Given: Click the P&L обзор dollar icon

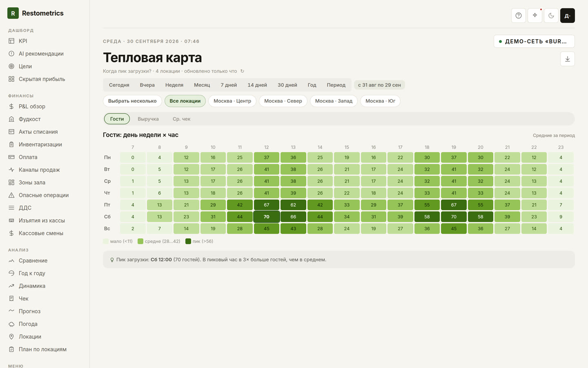Looking at the screenshot, I should click(x=11, y=106).
